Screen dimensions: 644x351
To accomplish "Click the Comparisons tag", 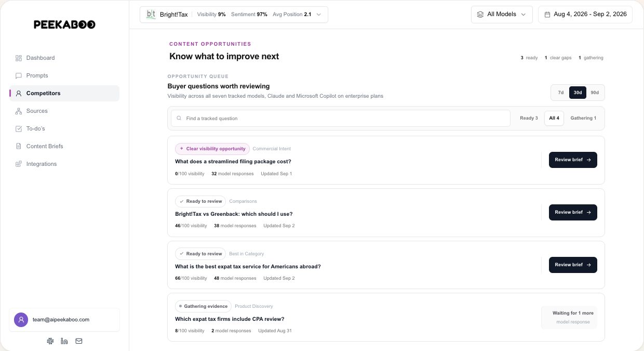I will (243, 201).
